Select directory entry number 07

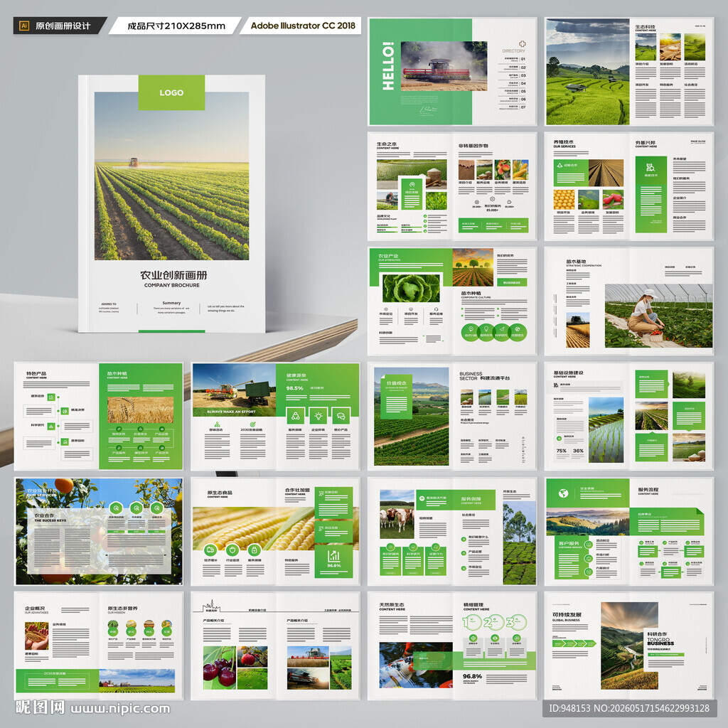point(523,107)
